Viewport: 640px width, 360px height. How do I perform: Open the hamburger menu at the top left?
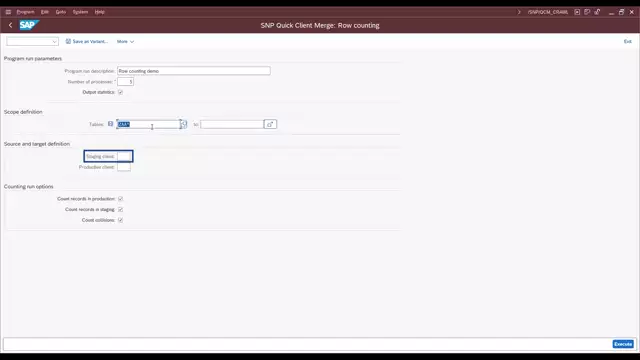pyautogui.click(x=8, y=12)
